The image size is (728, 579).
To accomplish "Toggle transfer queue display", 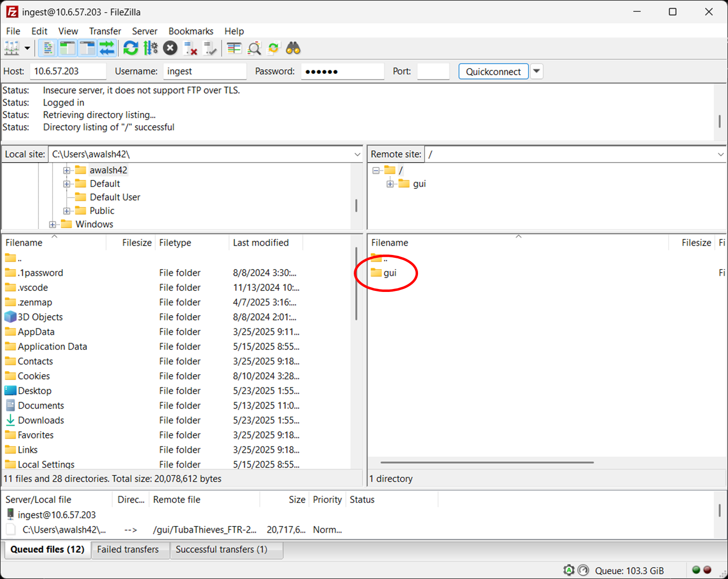I will 107,48.
